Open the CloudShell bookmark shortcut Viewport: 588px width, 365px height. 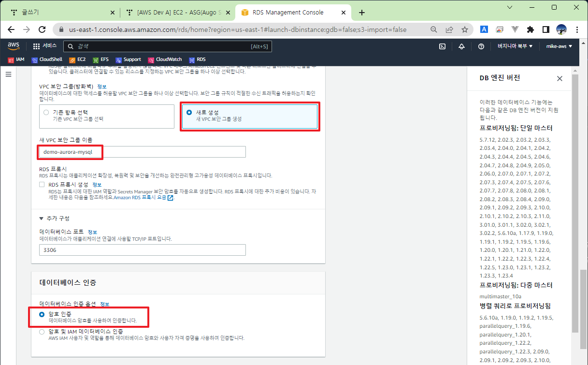(x=47, y=59)
